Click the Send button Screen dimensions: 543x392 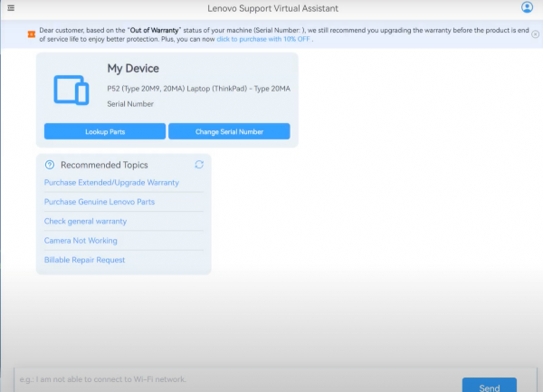[490, 386]
